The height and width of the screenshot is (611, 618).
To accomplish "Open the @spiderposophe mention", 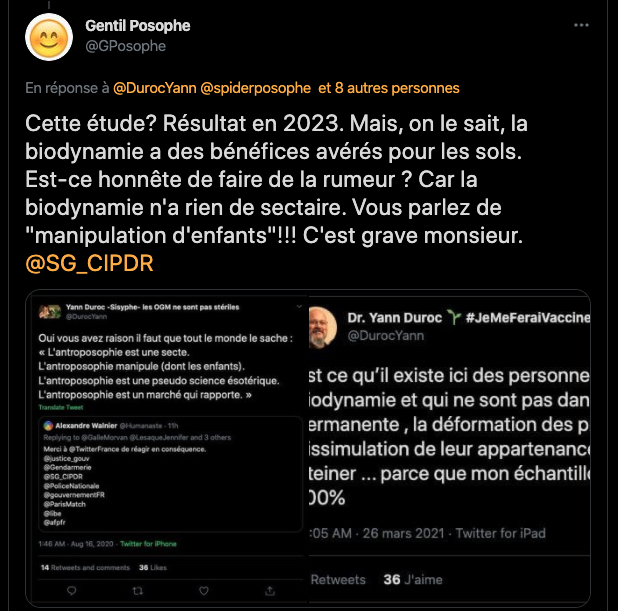I will click(x=257, y=88).
